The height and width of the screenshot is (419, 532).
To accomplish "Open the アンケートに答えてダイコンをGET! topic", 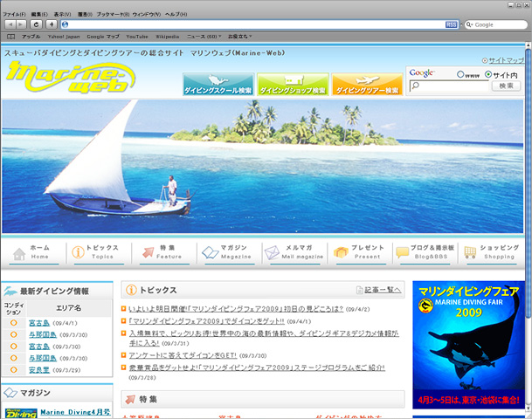I will pyautogui.click(x=183, y=355).
